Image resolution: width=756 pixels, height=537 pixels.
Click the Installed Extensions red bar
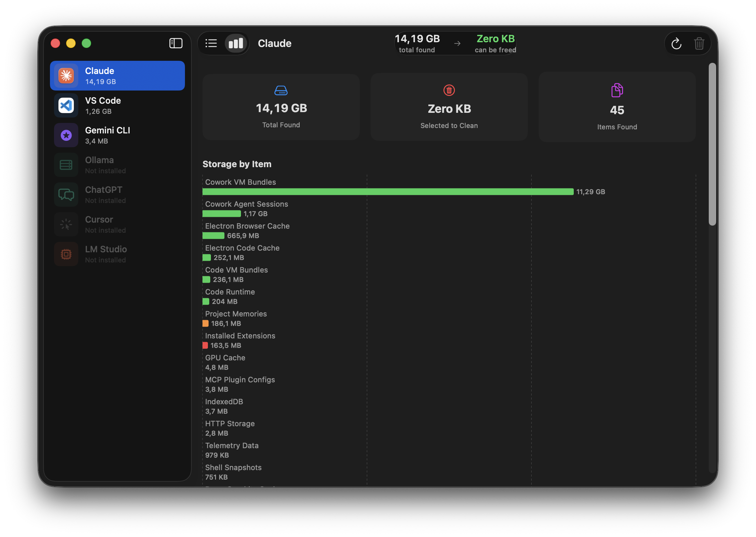tap(205, 346)
